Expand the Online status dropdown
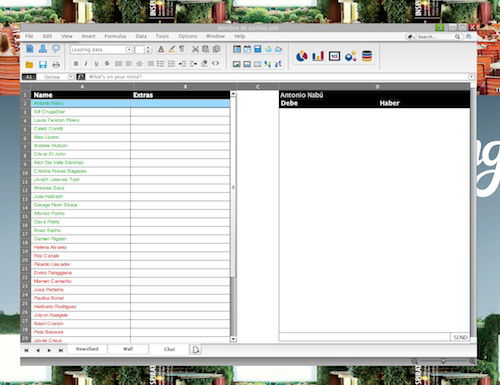The height and width of the screenshot is (385, 500). tap(70, 77)
